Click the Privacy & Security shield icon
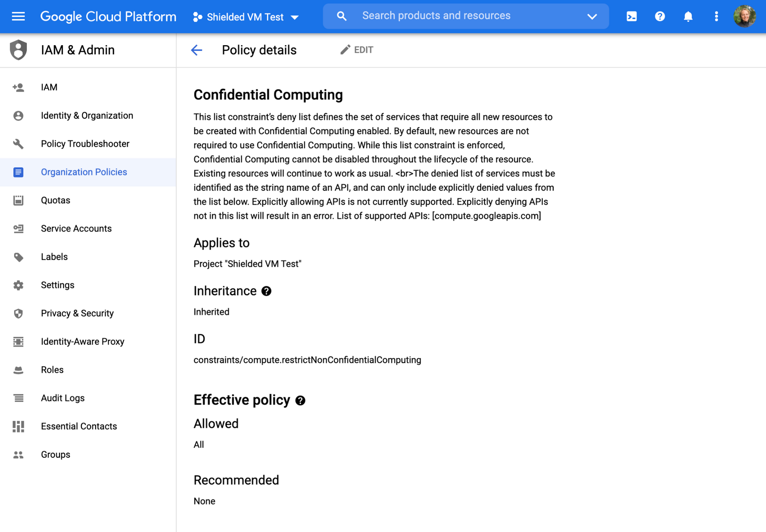766x532 pixels. [x=18, y=314]
